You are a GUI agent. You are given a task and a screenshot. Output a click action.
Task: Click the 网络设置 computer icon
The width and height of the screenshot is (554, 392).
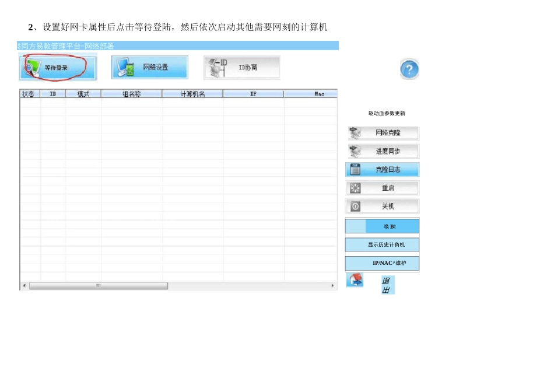(x=126, y=67)
